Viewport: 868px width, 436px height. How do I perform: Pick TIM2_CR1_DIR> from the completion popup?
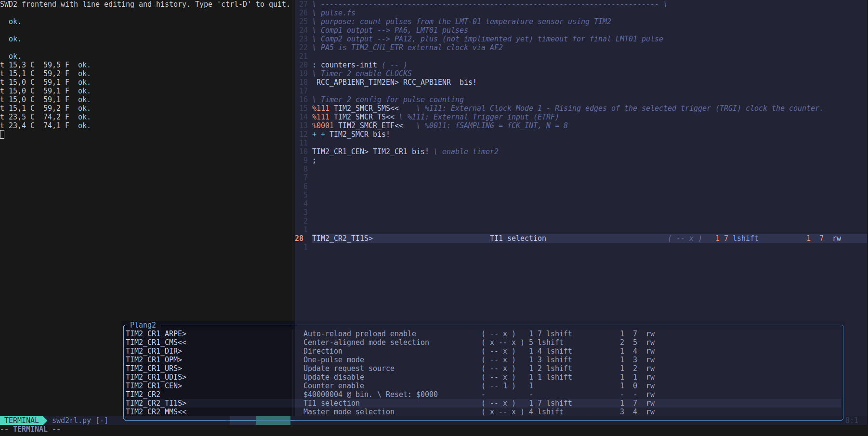point(154,351)
